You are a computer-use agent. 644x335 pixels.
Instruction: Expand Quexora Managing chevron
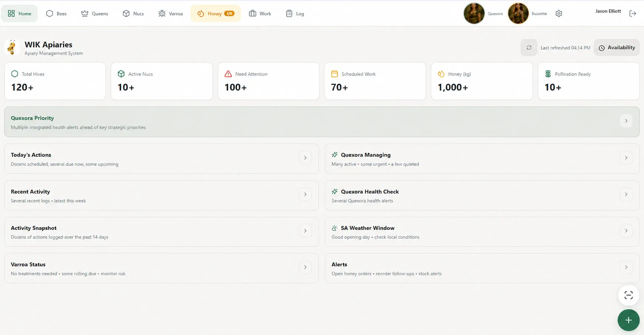(x=626, y=158)
